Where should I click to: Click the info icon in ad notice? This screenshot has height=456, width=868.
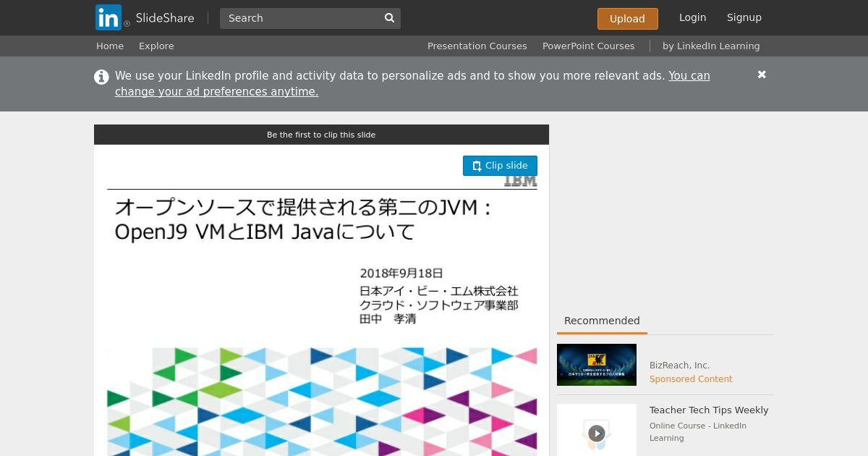[x=101, y=77]
